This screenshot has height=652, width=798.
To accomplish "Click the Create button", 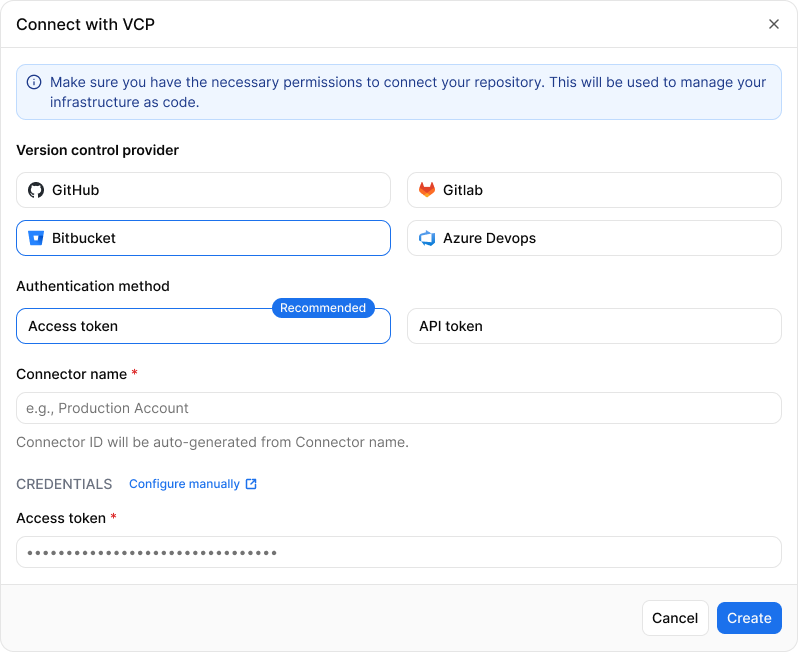I will pos(749,618).
